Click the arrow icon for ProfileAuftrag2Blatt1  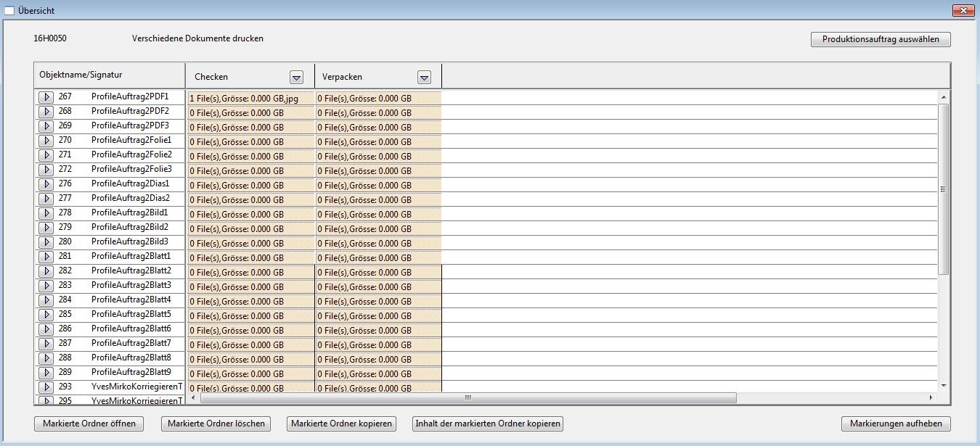pyautogui.click(x=45, y=257)
